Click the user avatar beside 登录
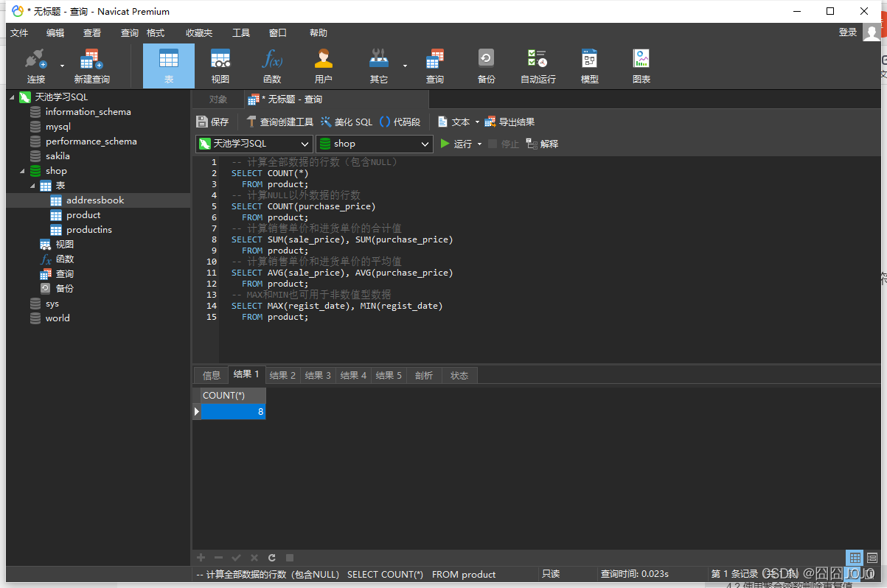The height and width of the screenshot is (588, 887). [x=872, y=32]
